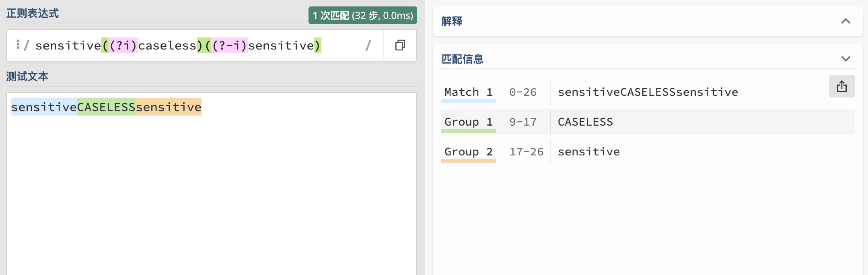Screen dimensions: 868x275
Task: Click the orange highlighted sensitive text
Action: click(x=169, y=107)
